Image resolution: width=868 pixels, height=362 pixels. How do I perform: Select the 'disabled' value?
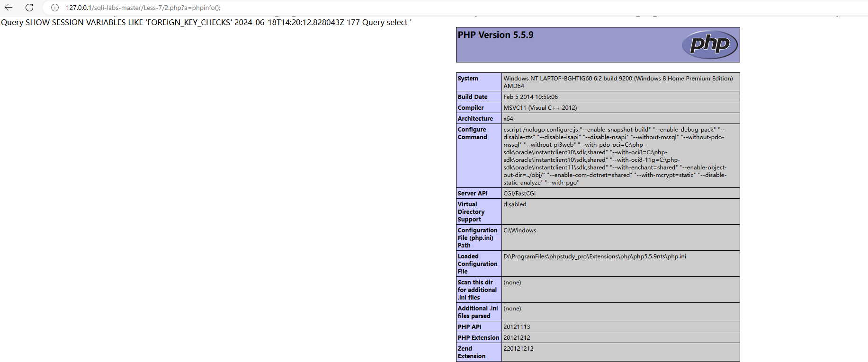[x=515, y=204]
